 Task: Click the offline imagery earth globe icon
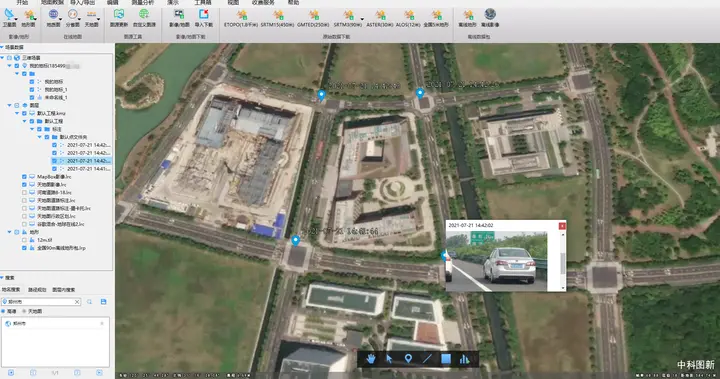pyautogui.click(x=490, y=15)
